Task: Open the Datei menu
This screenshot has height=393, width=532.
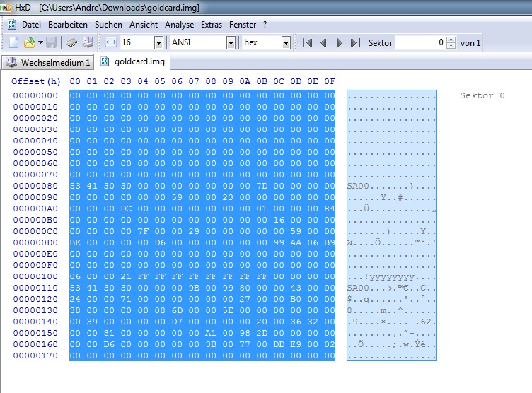Action: click(31, 25)
